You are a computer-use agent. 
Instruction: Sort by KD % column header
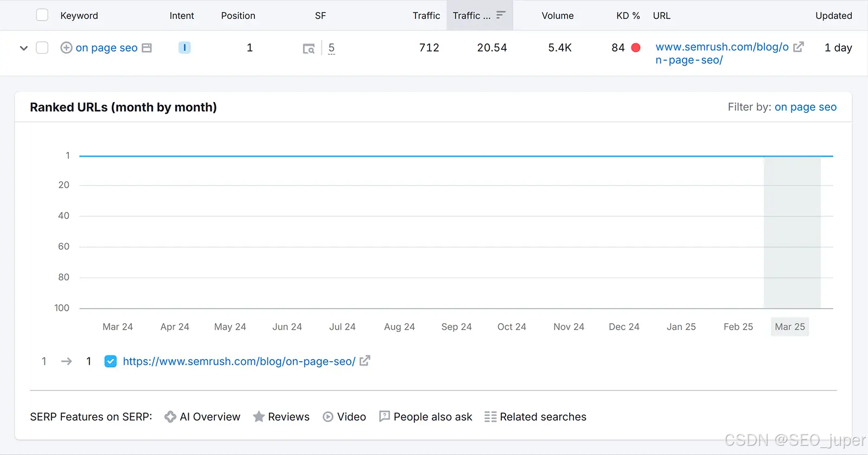(628, 16)
